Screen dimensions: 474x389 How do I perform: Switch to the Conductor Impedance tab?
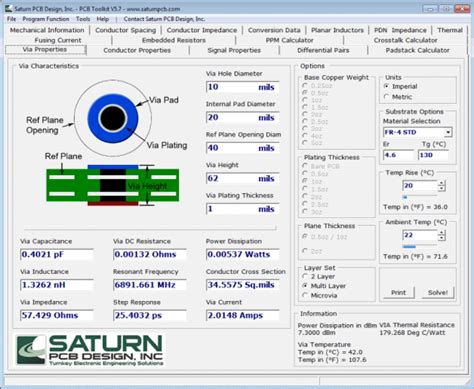(202, 30)
